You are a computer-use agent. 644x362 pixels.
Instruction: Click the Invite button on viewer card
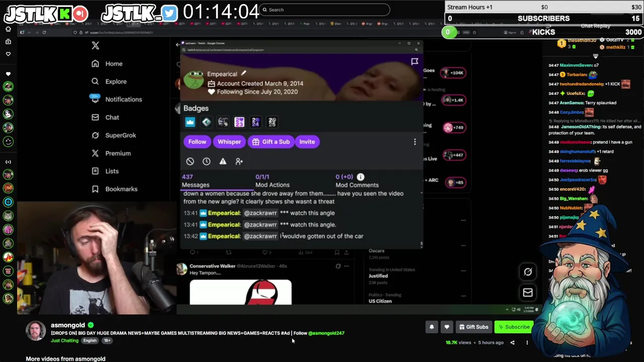pos(307,142)
